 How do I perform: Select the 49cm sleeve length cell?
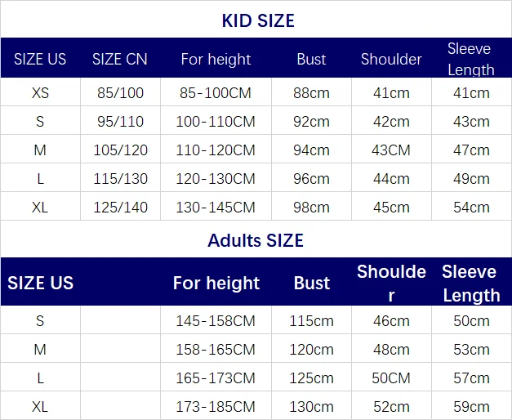[x=471, y=179]
